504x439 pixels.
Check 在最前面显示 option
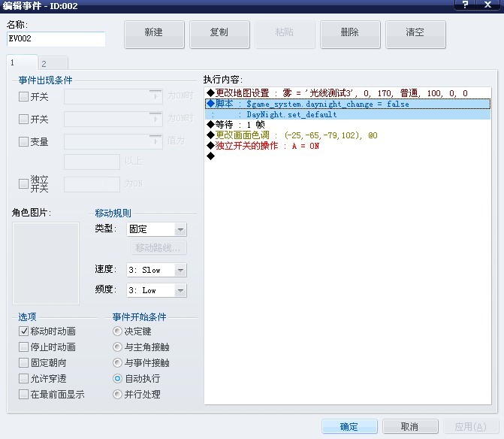click(x=23, y=394)
